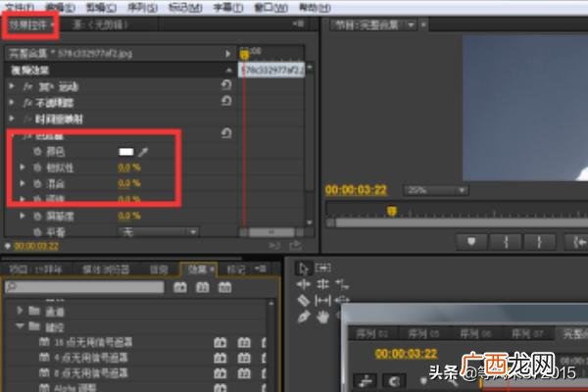Screen dimensions: 588x392
Task: Collapse the 键控 (Keying) folder
Action: pyautogui.click(x=20, y=326)
